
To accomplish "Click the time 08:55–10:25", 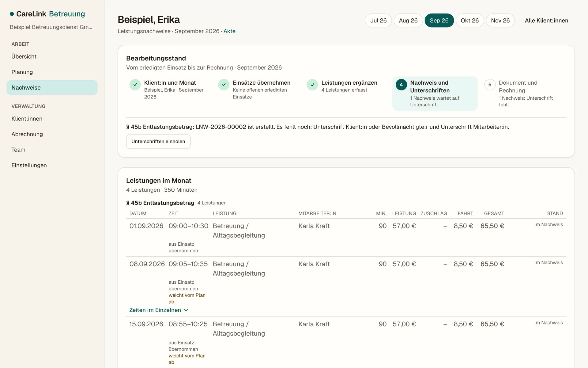I will [x=188, y=324].
